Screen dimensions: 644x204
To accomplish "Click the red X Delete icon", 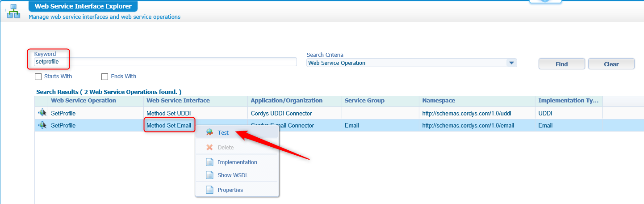I will (x=209, y=147).
